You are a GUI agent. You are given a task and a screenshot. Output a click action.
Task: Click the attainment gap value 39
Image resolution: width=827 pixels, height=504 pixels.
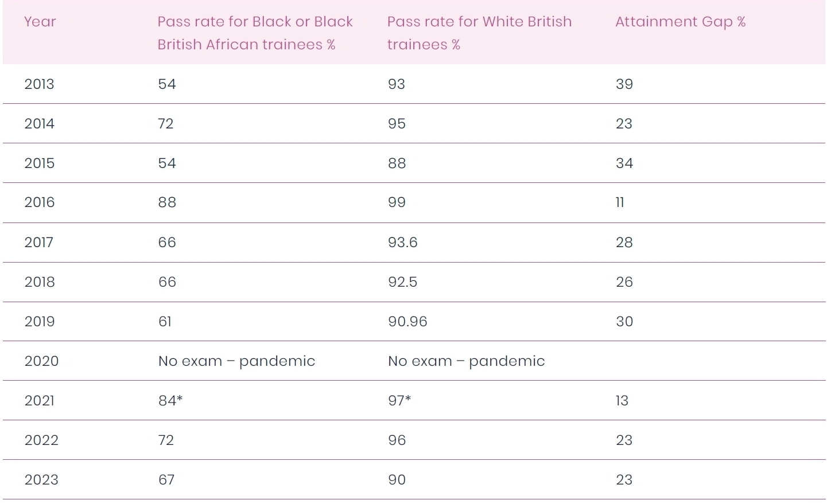(x=624, y=84)
